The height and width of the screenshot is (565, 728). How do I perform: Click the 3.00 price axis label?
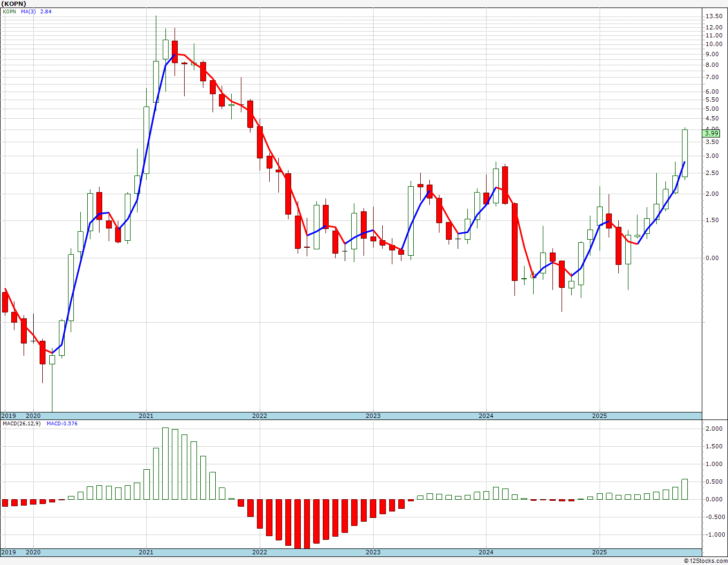712,156
